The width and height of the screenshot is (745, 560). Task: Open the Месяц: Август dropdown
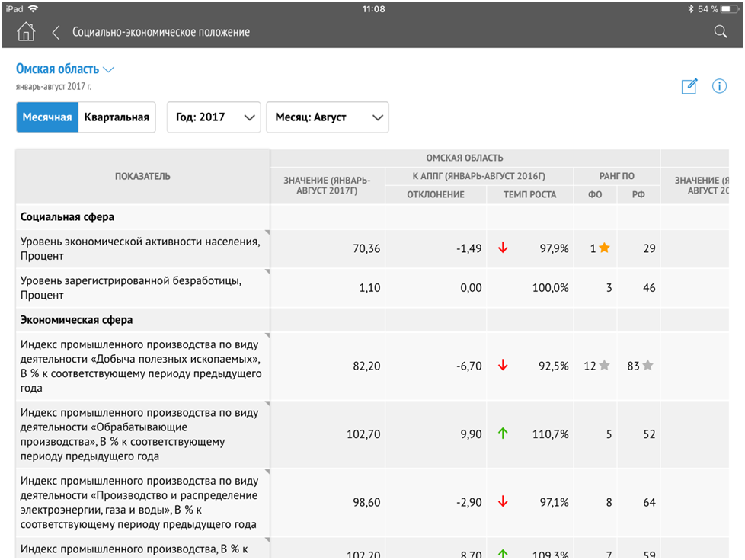click(327, 117)
